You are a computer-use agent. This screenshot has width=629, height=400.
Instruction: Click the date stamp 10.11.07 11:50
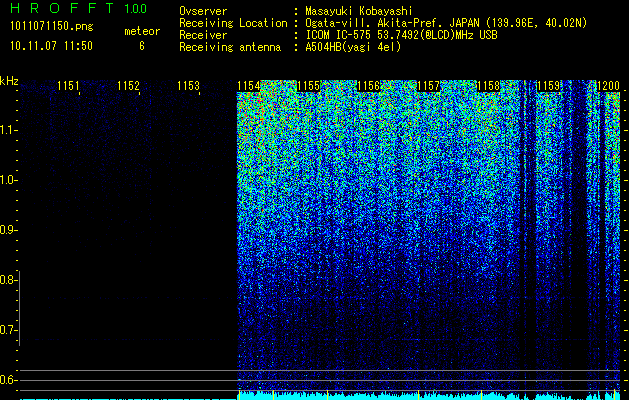[51, 46]
